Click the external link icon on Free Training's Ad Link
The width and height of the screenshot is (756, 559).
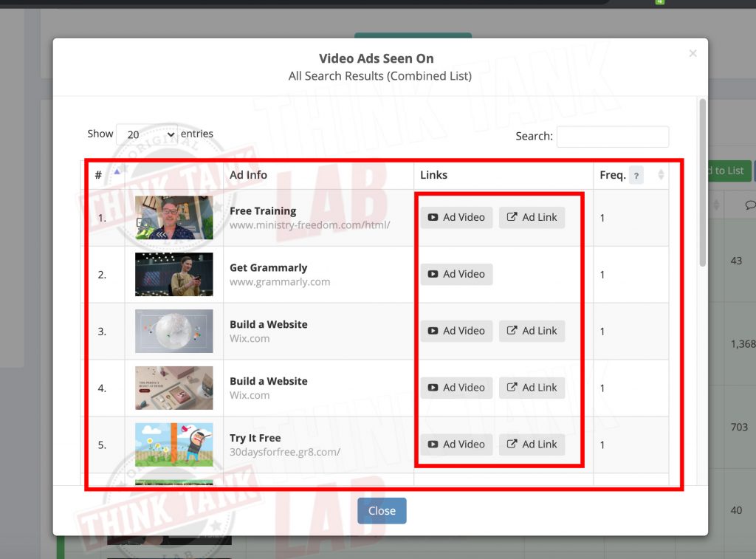(512, 217)
